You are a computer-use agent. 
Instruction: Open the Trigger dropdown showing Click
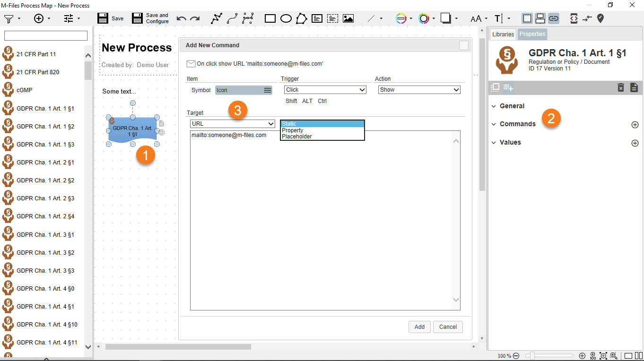point(325,90)
